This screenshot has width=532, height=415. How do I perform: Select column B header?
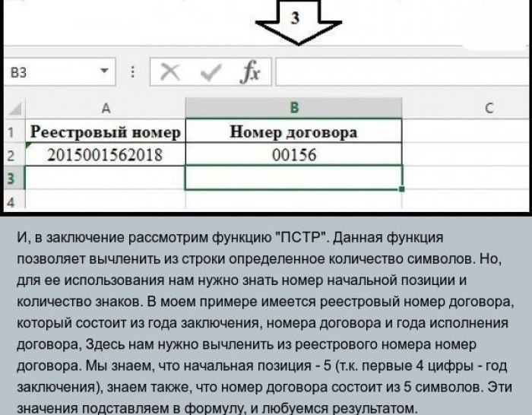pyautogui.click(x=293, y=108)
